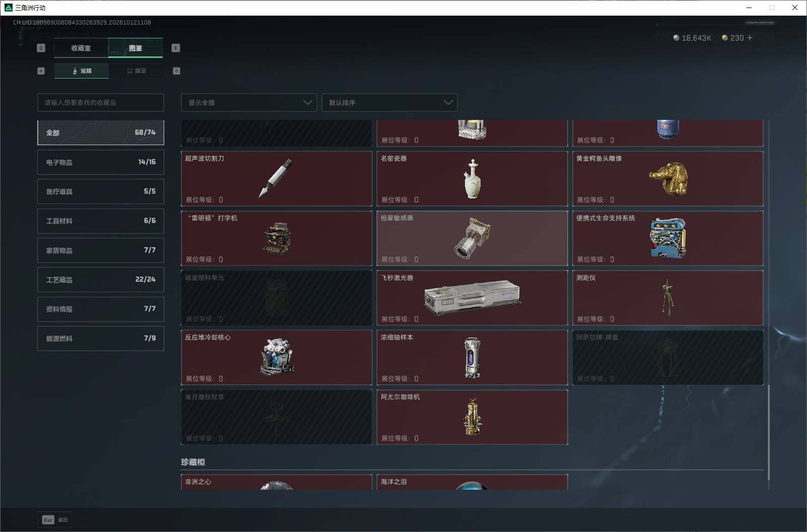This screenshot has height=532, width=807.
Task: Filter by 家居物品 category
Action: click(x=101, y=250)
